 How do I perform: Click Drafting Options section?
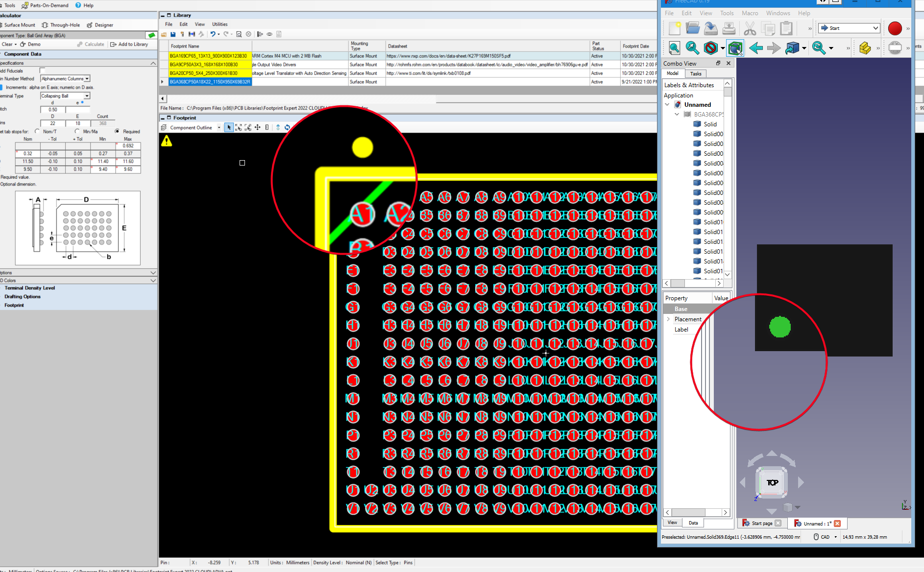click(23, 297)
